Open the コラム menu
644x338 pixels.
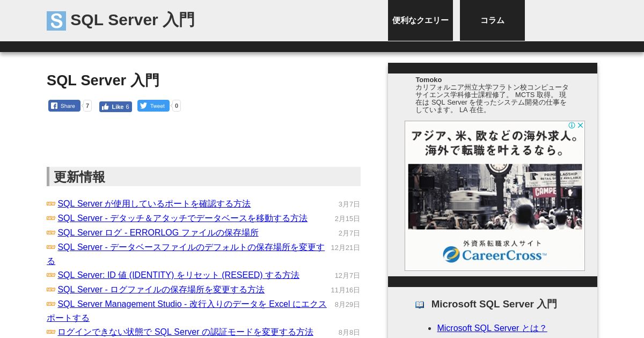coord(492,20)
